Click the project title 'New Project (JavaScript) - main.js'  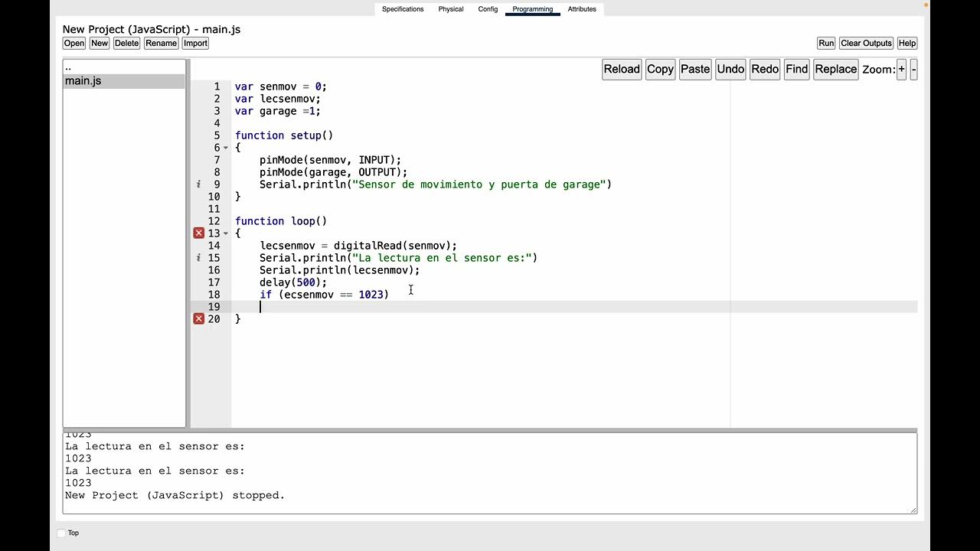point(152,29)
